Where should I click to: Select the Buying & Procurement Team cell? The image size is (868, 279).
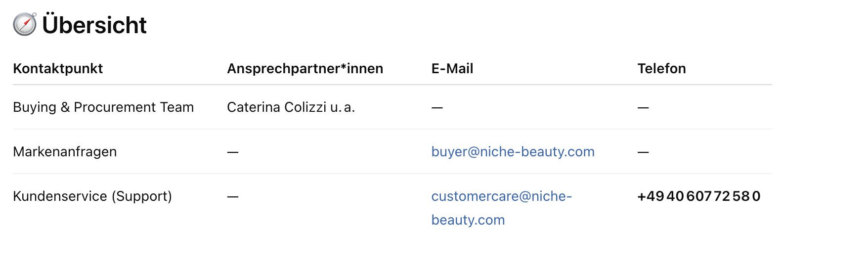pyautogui.click(x=103, y=107)
